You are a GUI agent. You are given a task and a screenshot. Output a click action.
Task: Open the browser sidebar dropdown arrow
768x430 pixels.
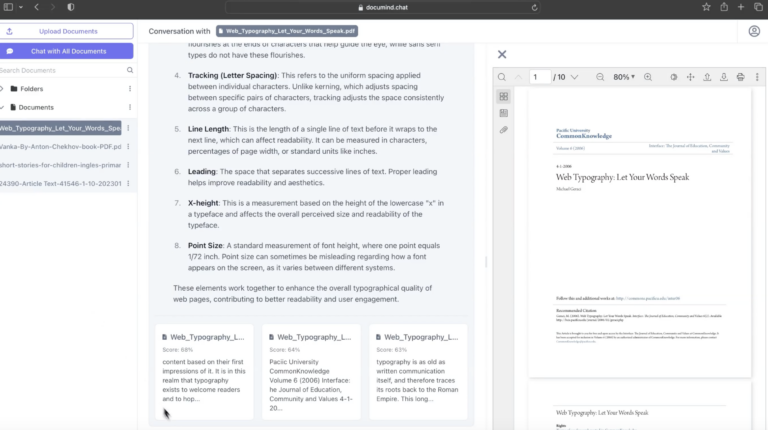[21, 7]
